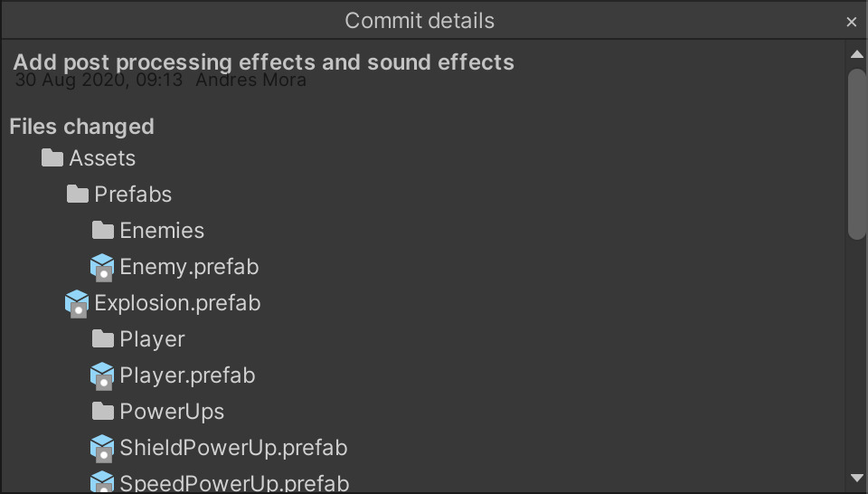Select the Assets folder label

pyautogui.click(x=102, y=158)
